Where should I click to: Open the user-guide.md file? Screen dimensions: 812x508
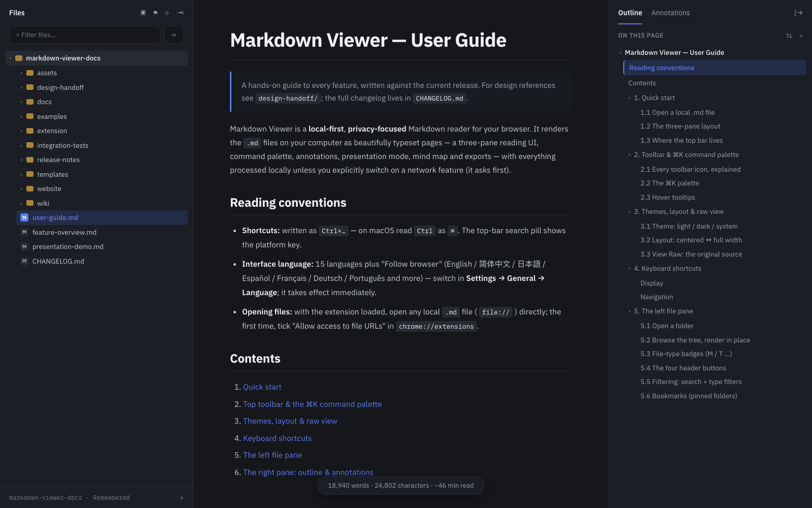point(102,217)
